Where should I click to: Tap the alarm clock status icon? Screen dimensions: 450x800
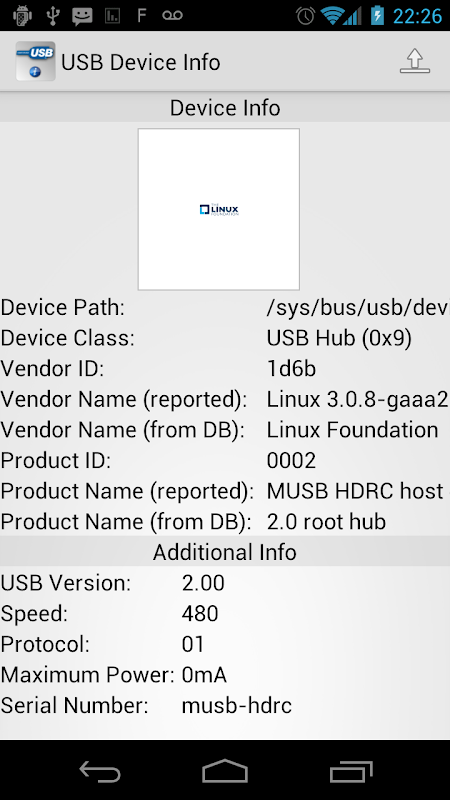pyautogui.click(x=305, y=16)
